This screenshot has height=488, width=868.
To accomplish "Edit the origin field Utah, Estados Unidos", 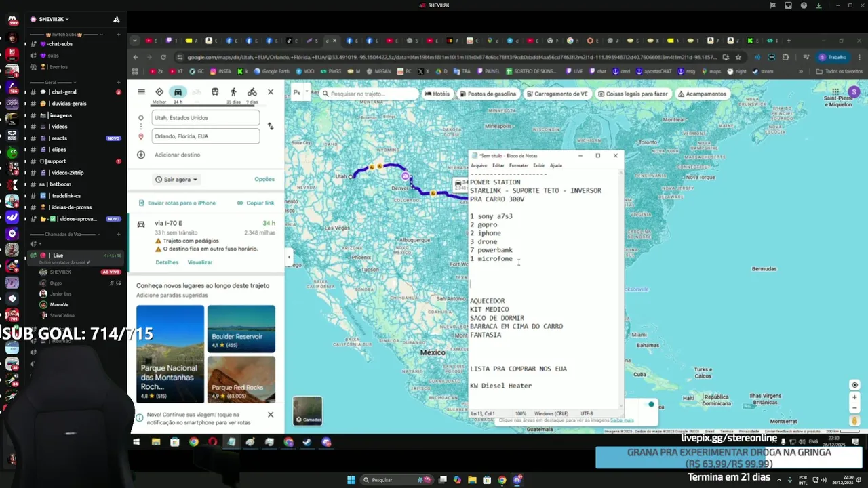I will pos(205,118).
